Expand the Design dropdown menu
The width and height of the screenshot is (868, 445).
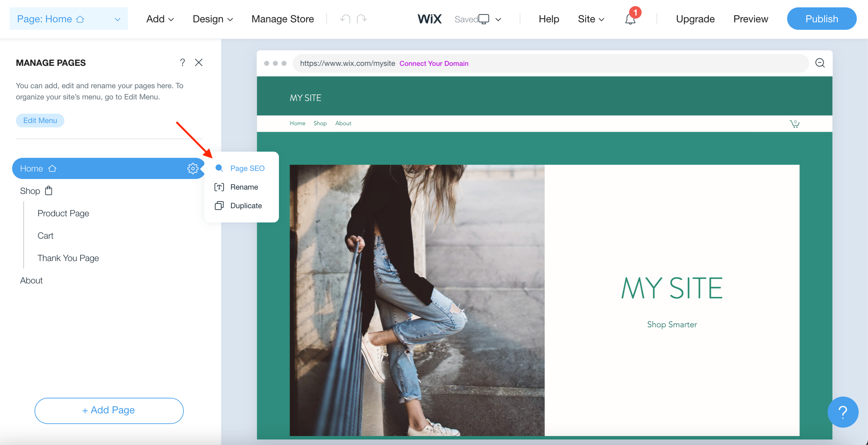click(x=212, y=19)
